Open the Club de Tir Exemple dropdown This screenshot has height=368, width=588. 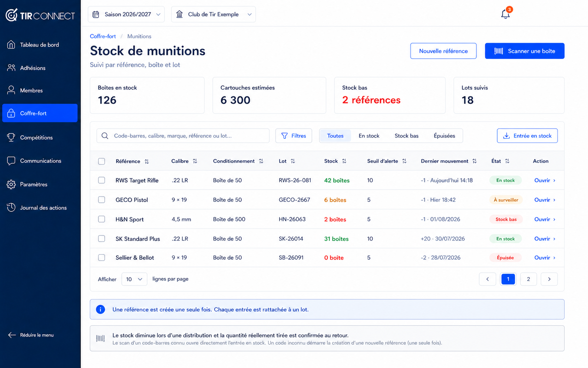pos(213,14)
